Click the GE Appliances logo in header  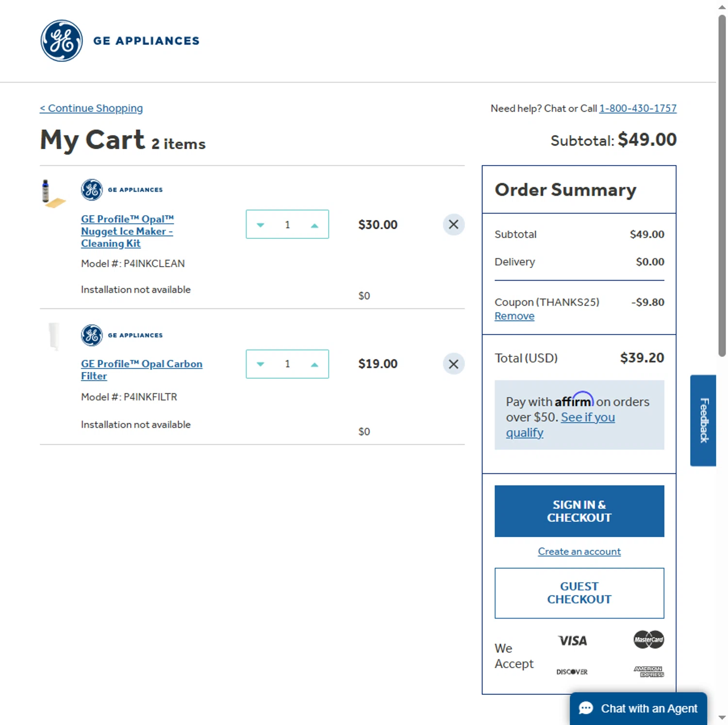pos(119,41)
